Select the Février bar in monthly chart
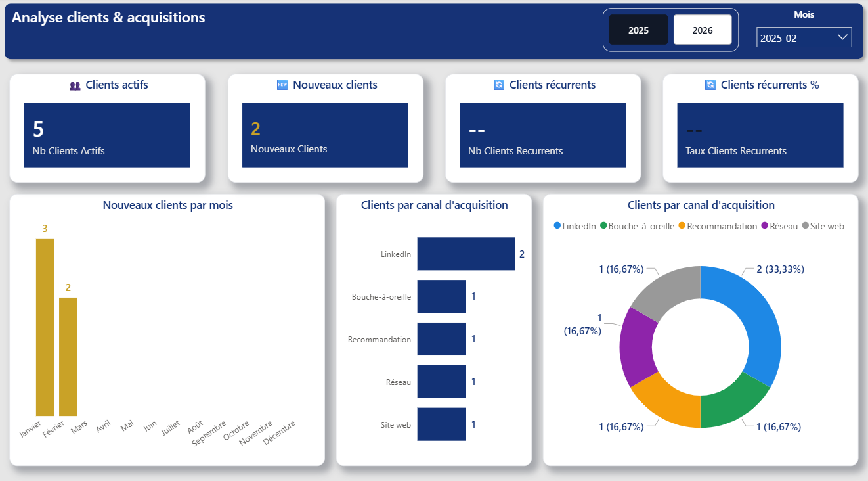 coord(68,355)
